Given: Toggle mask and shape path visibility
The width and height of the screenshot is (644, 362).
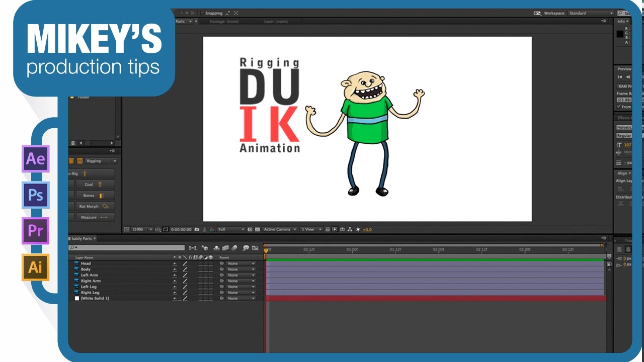Looking at the screenshot, I should 165,229.
